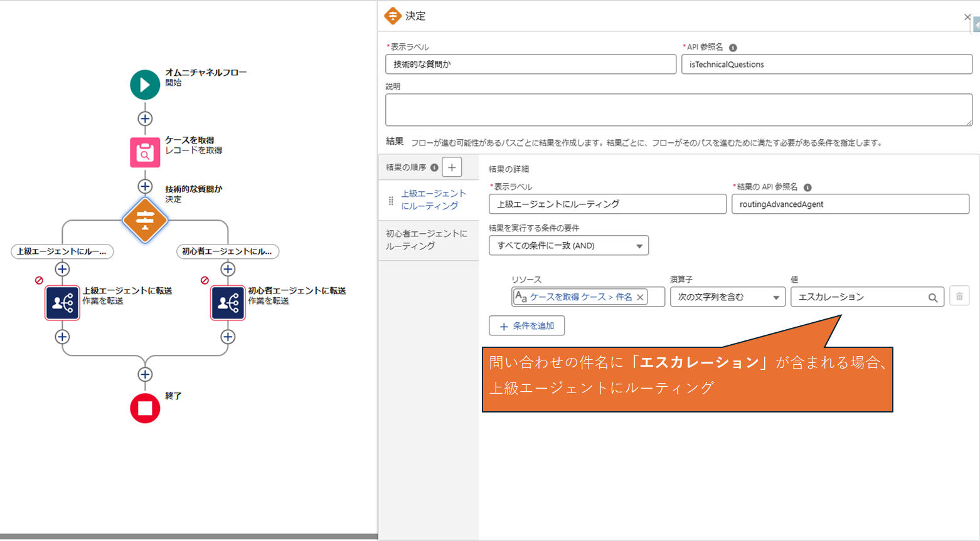Close the Decision panel
Screen dimensions: 980x541
tap(967, 17)
